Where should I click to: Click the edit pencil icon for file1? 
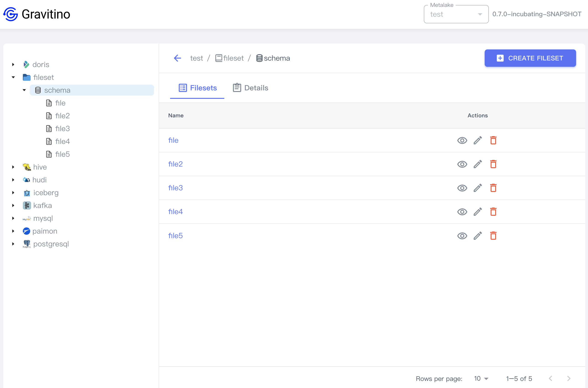tap(478, 140)
